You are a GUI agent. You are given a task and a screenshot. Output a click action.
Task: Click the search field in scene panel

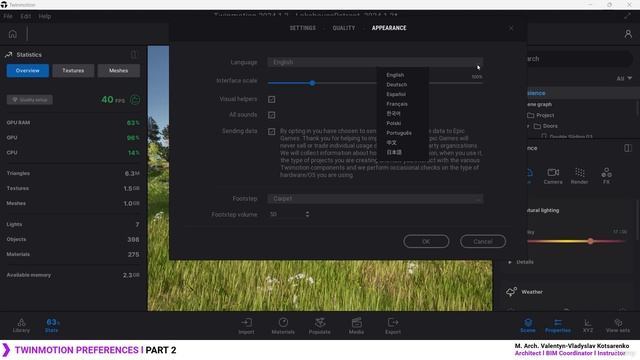[580, 59]
